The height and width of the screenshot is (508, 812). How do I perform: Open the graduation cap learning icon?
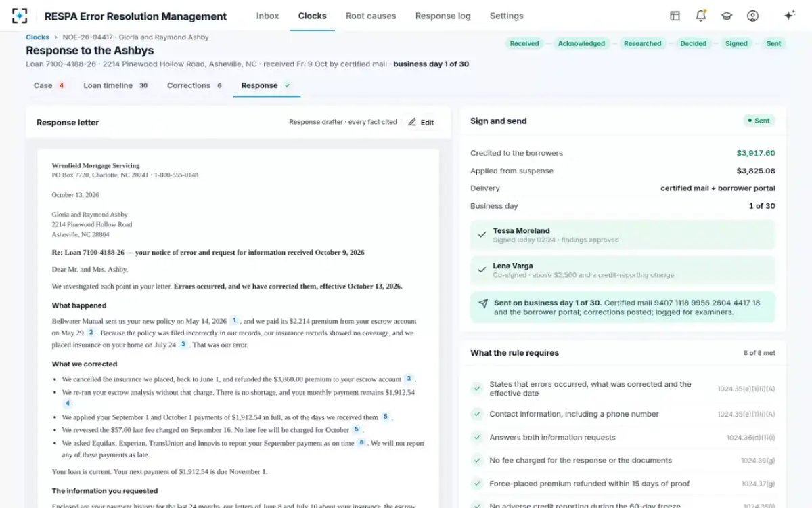(x=727, y=16)
